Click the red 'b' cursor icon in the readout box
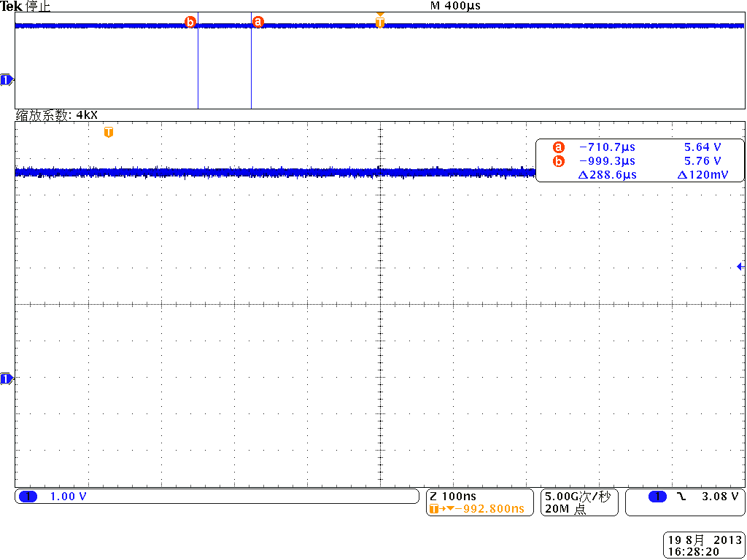Screen dimensions: 747x560 (x=558, y=161)
